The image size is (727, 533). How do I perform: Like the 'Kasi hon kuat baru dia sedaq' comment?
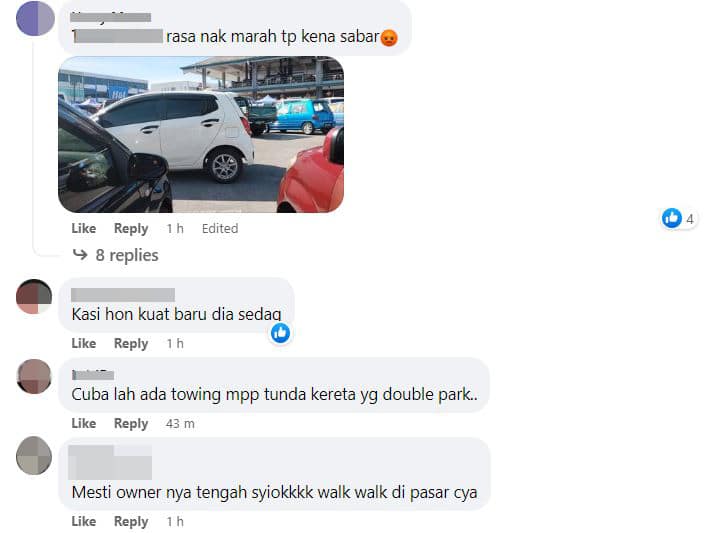[x=83, y=343]
